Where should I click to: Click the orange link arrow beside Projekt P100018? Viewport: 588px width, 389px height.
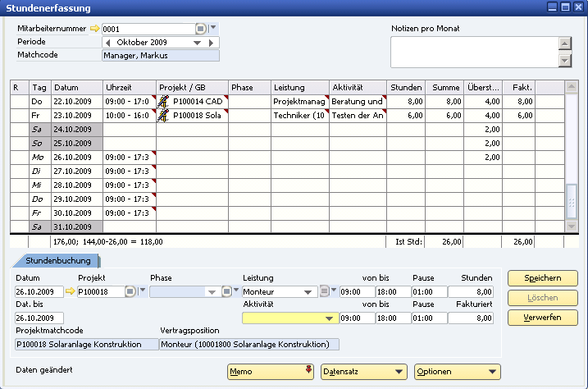click(x=71, y=291)
